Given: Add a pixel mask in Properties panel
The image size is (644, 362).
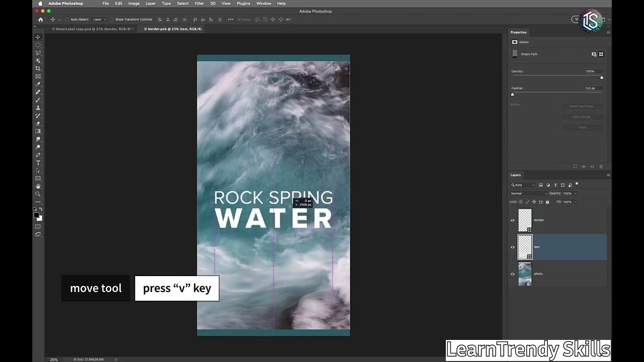Looking at the screenshot, I should click(594, 54).
